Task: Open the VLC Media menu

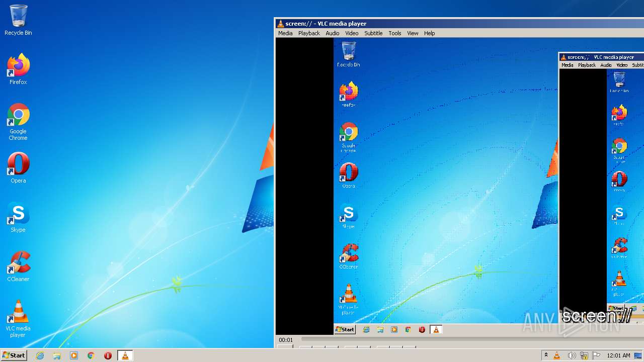Action: [285, 33]
